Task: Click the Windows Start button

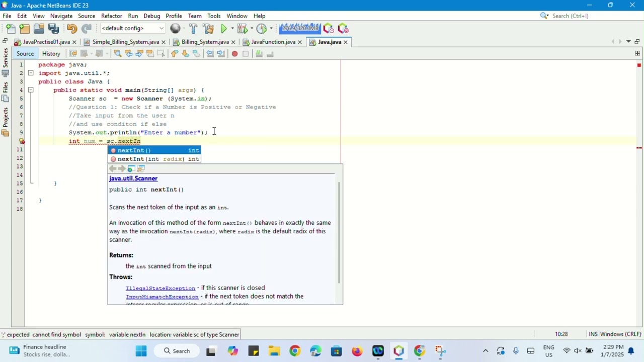Action: (141, 351)
